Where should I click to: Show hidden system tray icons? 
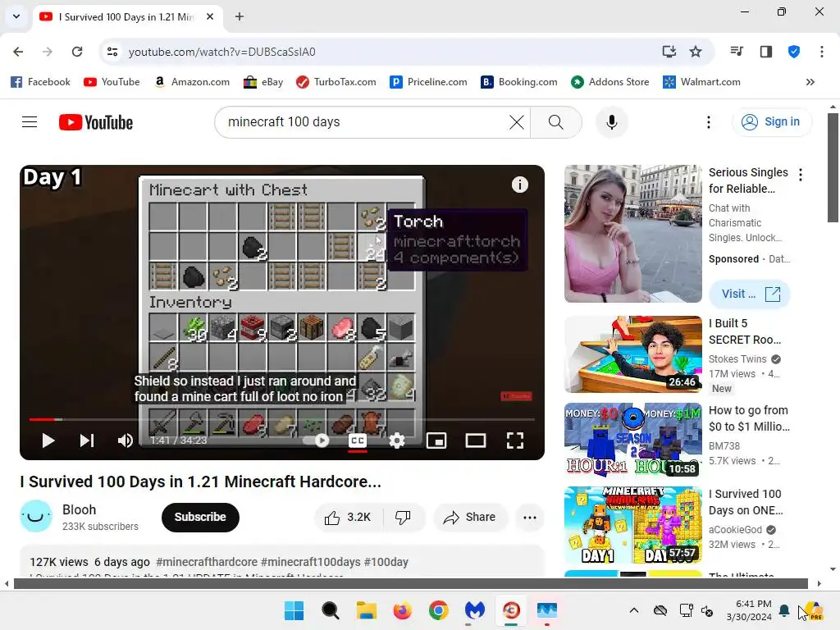634,610
